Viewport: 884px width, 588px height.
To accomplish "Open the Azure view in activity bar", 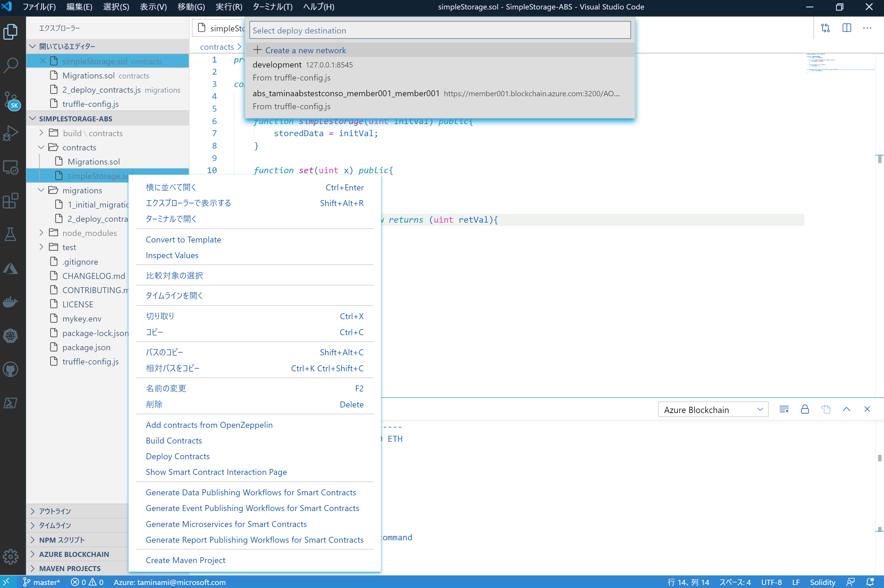I will pos(10,268).
